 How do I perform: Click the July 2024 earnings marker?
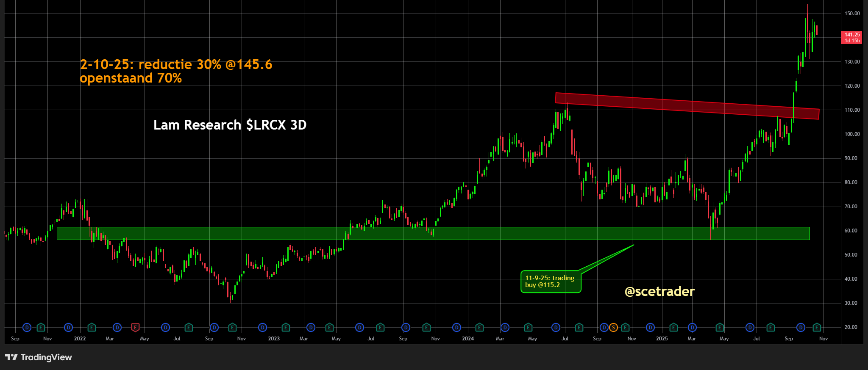(x=579, y=327)
